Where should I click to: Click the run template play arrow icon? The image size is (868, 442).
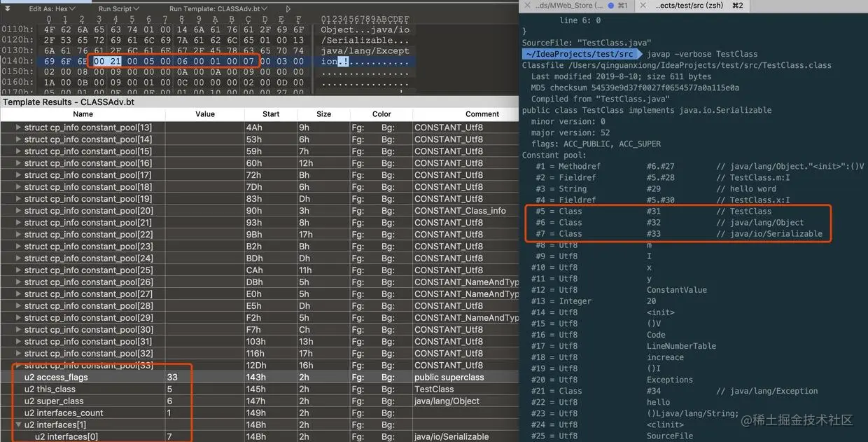(x=288, y=8)
